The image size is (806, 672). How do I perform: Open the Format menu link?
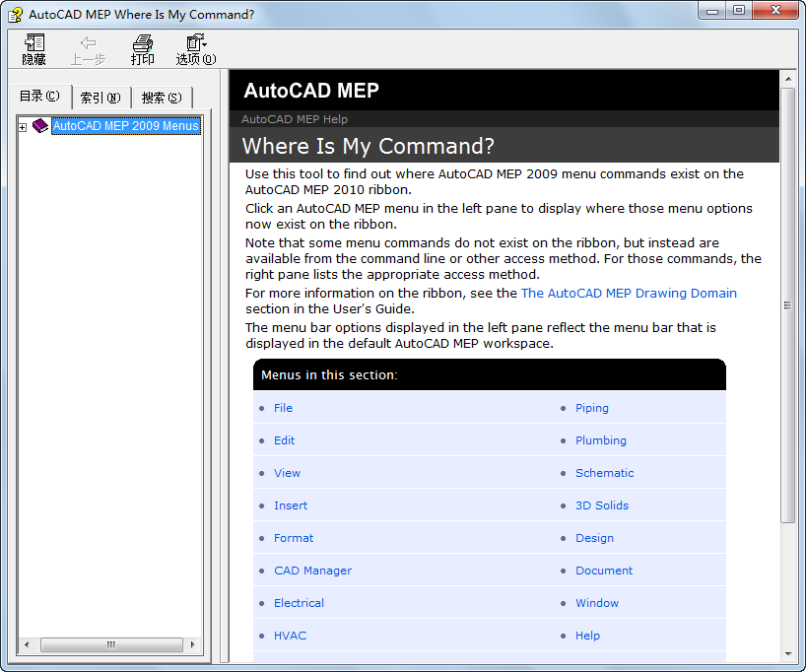[294, 538]
